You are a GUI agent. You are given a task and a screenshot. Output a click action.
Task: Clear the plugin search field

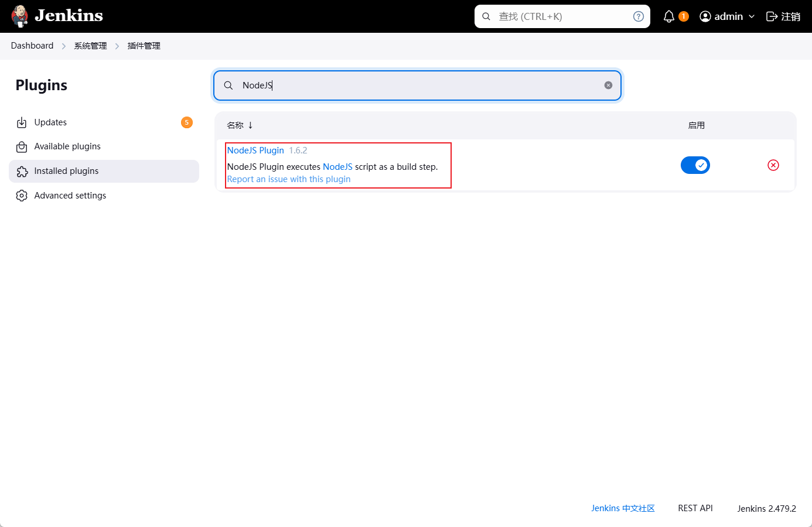608,85
